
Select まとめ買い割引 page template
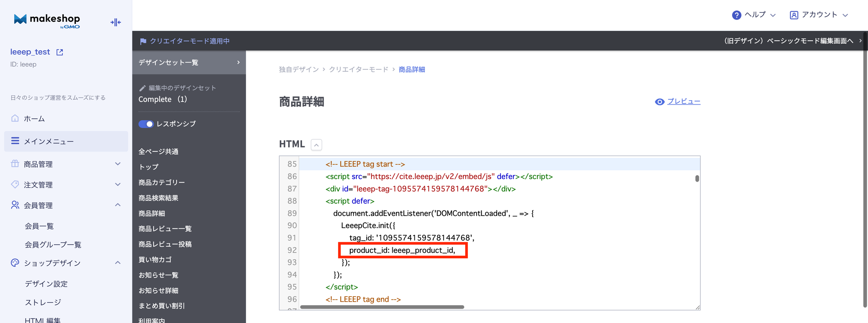[161, 306]
